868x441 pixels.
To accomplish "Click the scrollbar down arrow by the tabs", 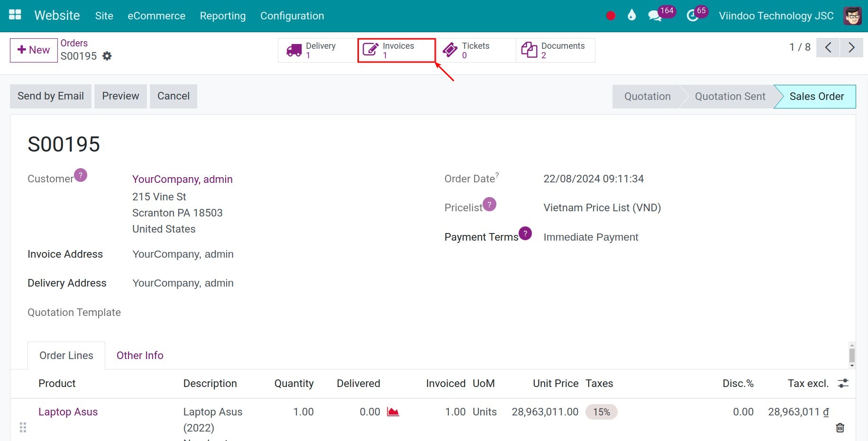I will click(x=852, y=365).
